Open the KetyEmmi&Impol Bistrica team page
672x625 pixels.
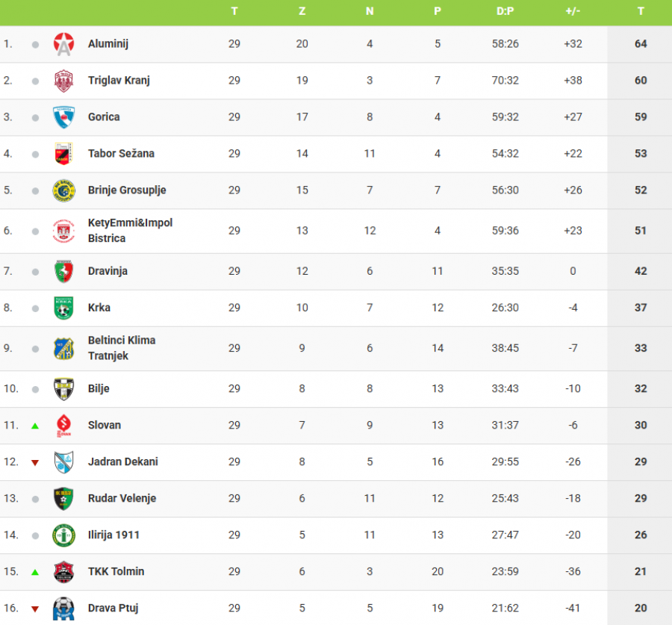point(130,231)
